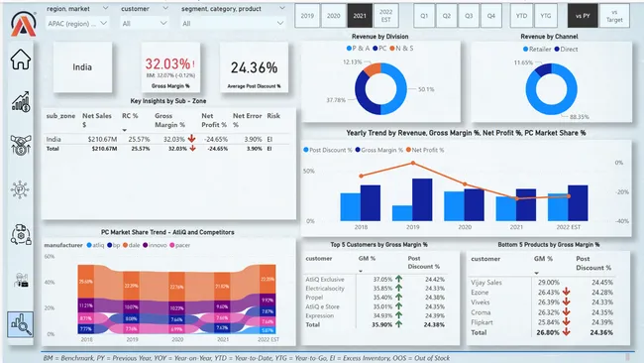Viewport: 644px width, 363px height.
Task: Expand the customer header chevron
Action: click(x=165, y=8)
